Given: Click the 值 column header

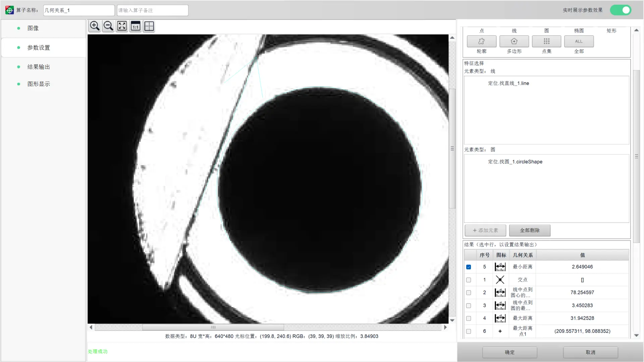Looking at the screenshot, I should pos(582,255).
